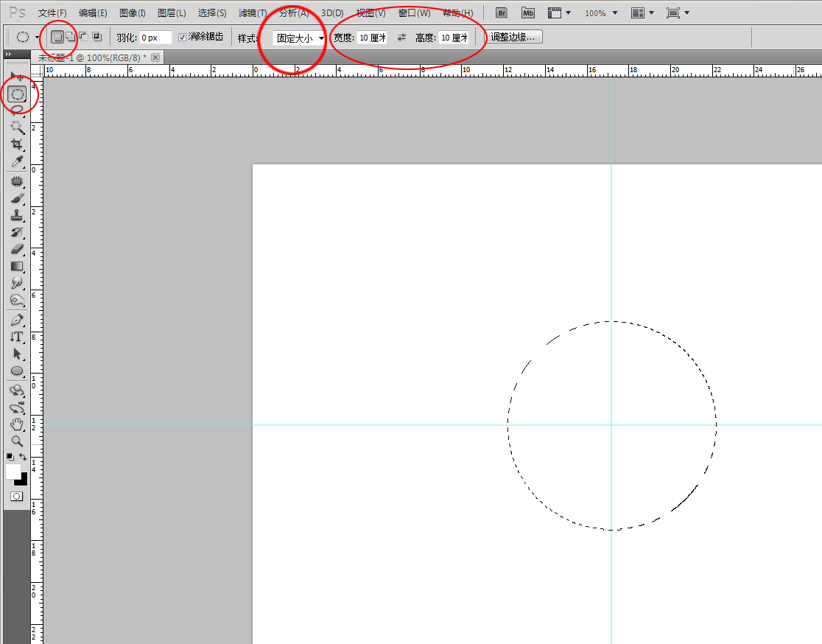Open the style dropdown showing 固定大小
The height and width of the screenshot is (644, 822).
(x=299, y=38)
